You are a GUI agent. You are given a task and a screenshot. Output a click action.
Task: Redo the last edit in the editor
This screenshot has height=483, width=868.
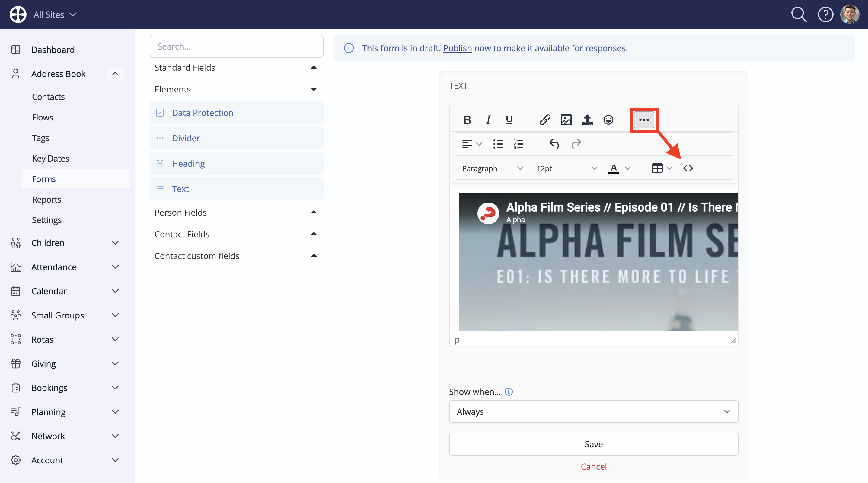pos(576,144)
